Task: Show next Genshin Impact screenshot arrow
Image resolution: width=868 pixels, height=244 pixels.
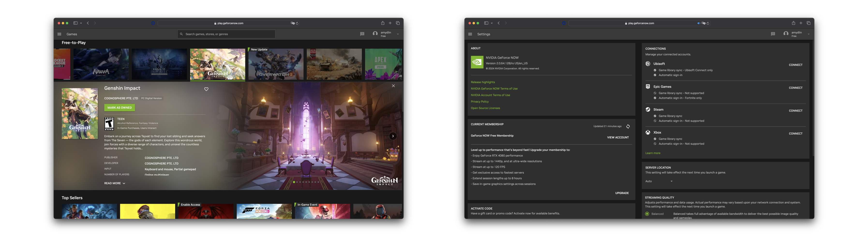Action: coord(393,136)
